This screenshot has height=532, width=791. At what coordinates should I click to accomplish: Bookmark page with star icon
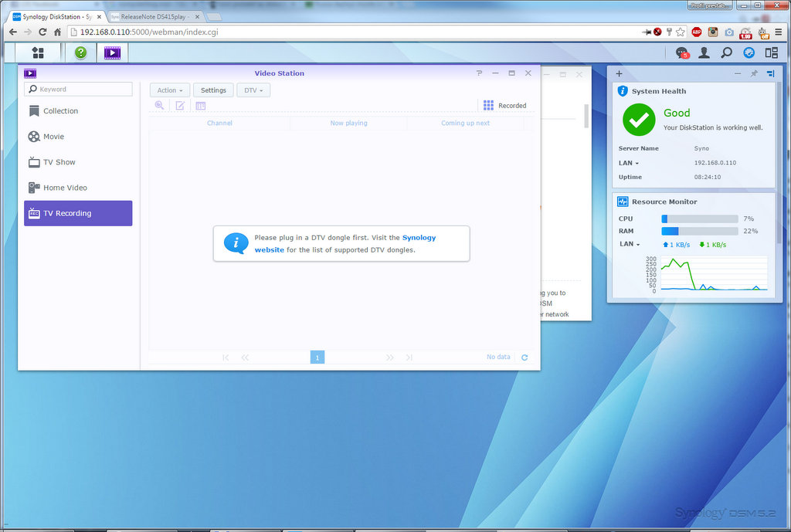point(681,32)
